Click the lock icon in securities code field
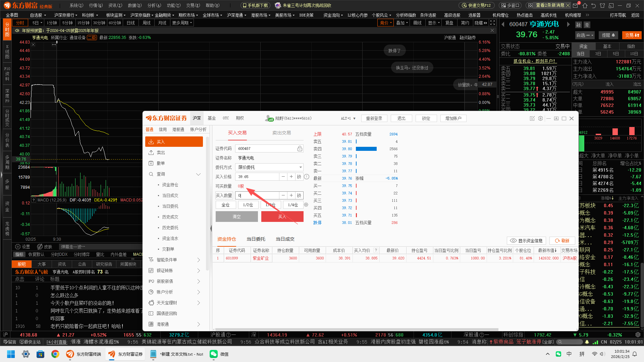644x362 pixels. (300, 148)
